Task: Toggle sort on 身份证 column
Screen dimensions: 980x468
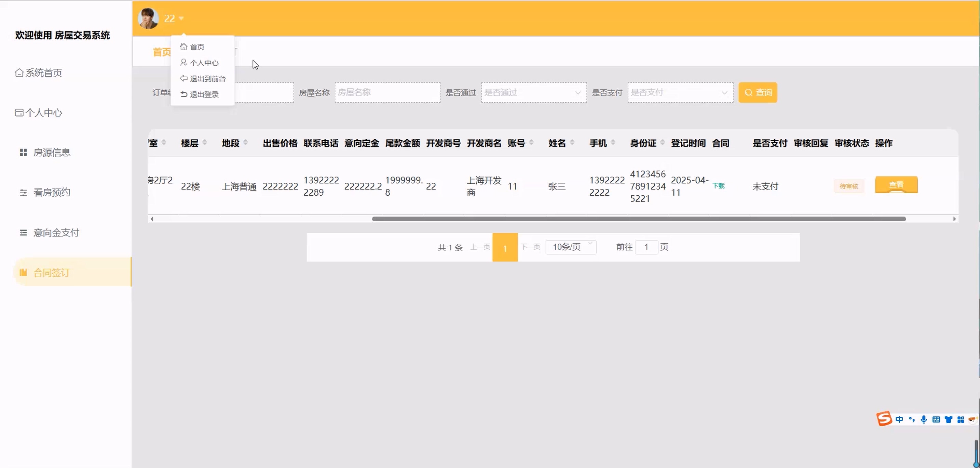Action: click(x=662, y=143)
